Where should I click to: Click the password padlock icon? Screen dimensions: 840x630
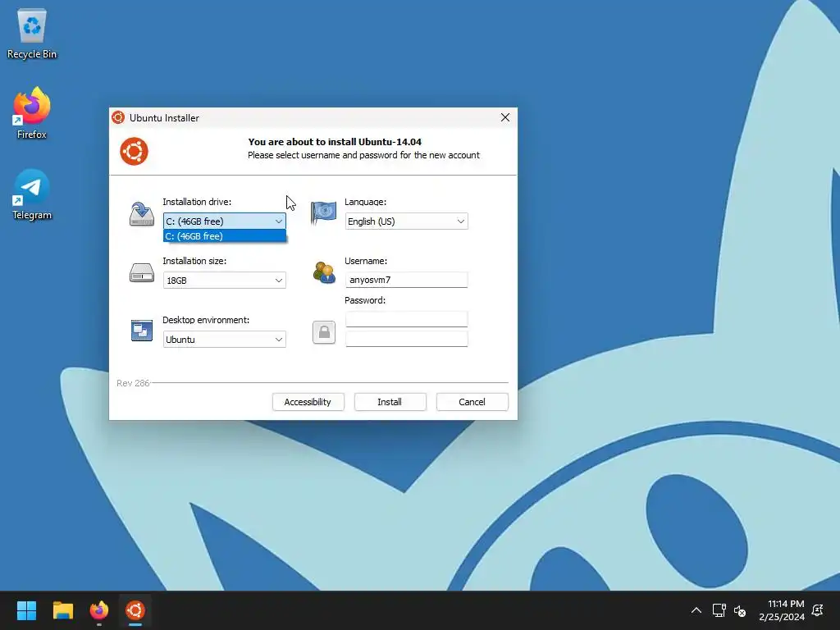click(323, 332)
